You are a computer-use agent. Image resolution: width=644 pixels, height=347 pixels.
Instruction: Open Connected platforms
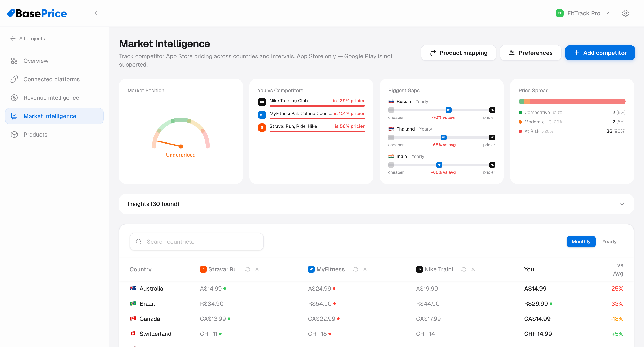pos(54,79)
